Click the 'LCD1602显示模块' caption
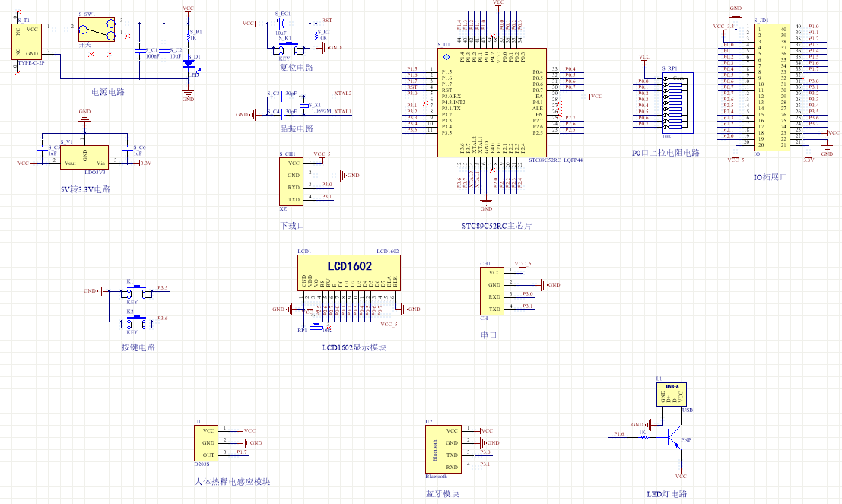The image size is (842, 504). coord(354,347)
